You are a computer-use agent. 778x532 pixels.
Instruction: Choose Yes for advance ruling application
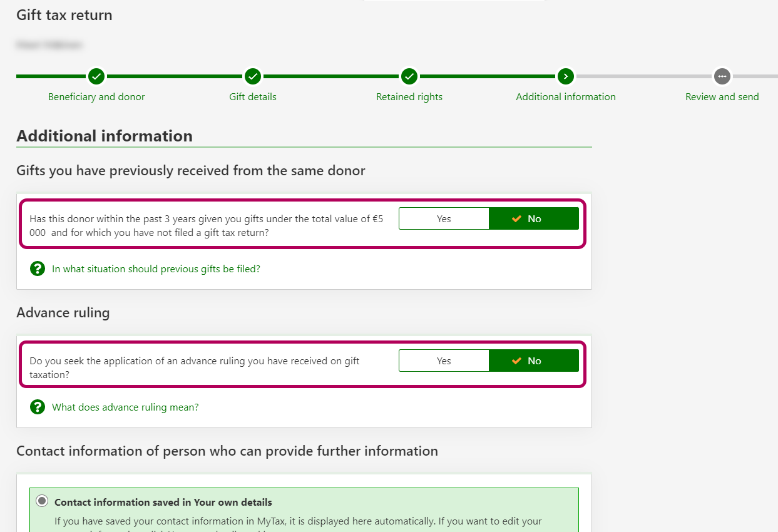pos(444,361)
